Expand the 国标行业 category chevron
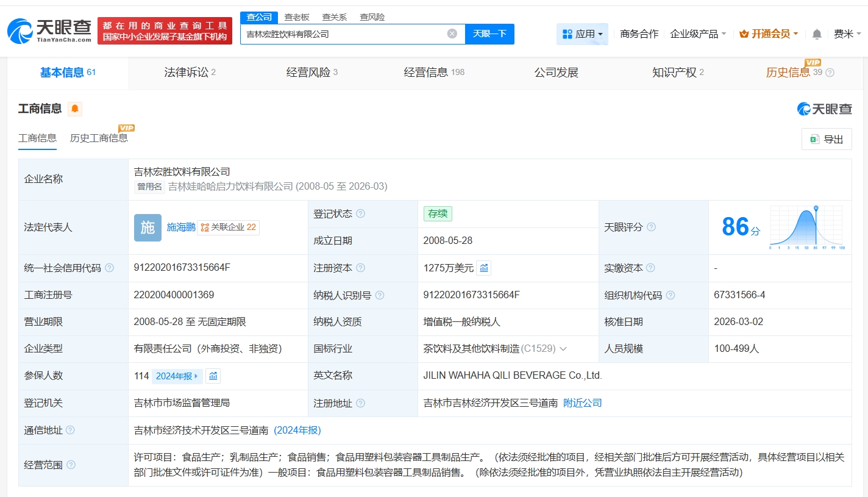The height and width of the screenshot is (497, 868). click(563, 349)
